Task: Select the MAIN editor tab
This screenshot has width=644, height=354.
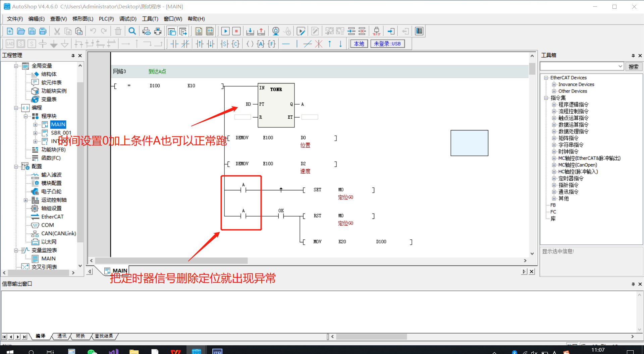Action: (x=116, y=271)
